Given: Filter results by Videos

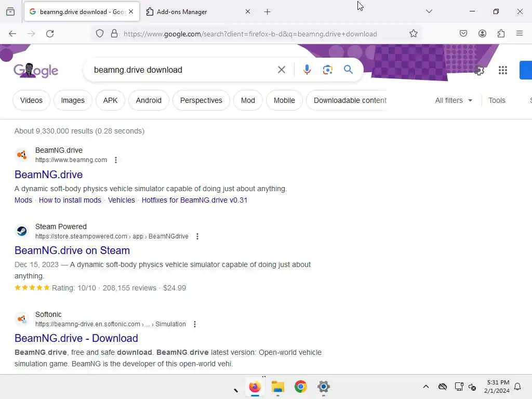Looking at the screenshot, I should point(31,100).
